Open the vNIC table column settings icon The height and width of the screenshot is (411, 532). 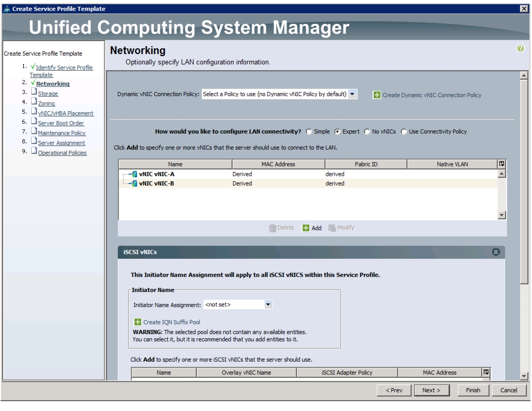point(501,164)
